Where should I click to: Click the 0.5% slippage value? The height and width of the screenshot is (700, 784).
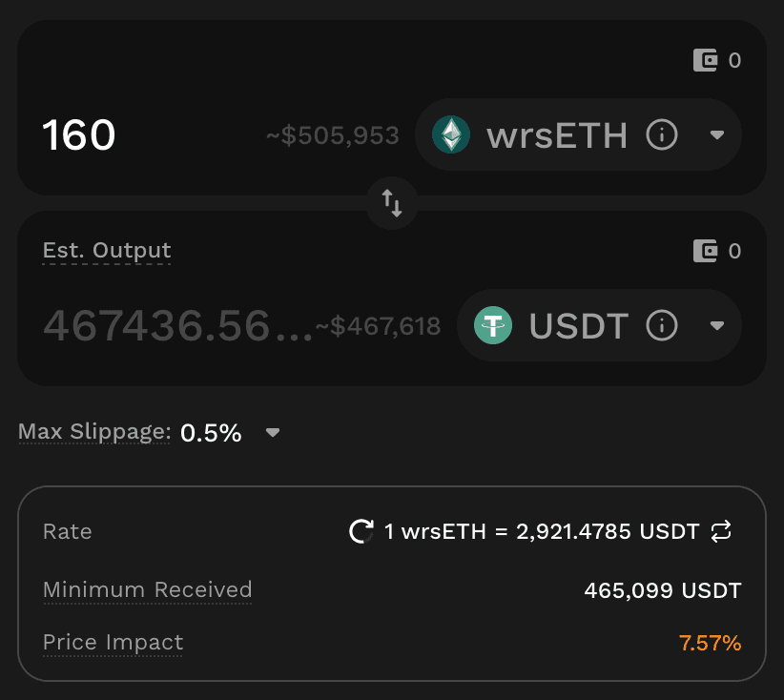point(211,433)
